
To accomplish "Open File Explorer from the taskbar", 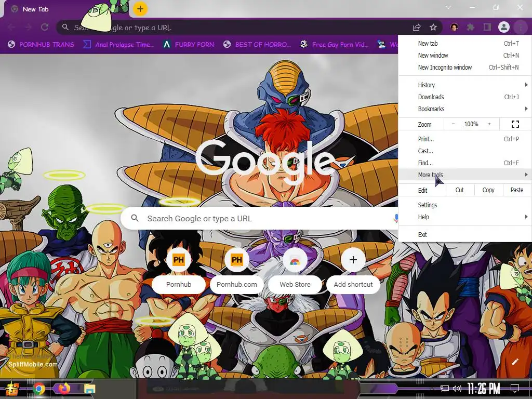I will (x=89, y=389).
